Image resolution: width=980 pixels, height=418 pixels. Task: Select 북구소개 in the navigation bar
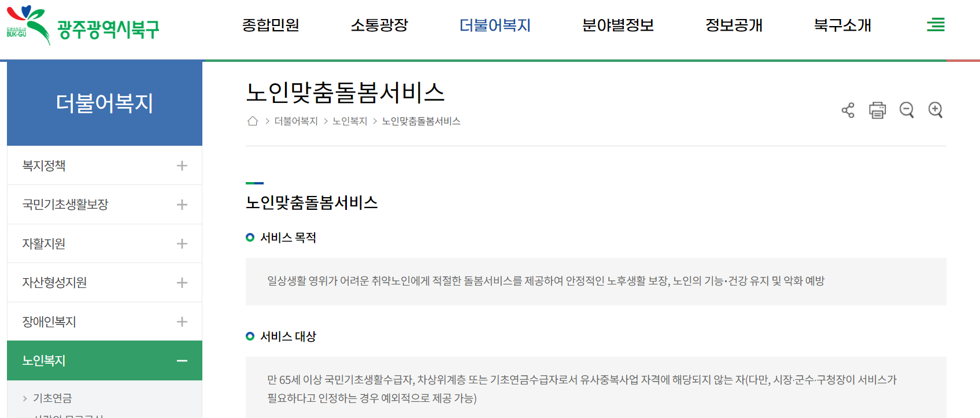pyautogui.click(x=842, y=25)
